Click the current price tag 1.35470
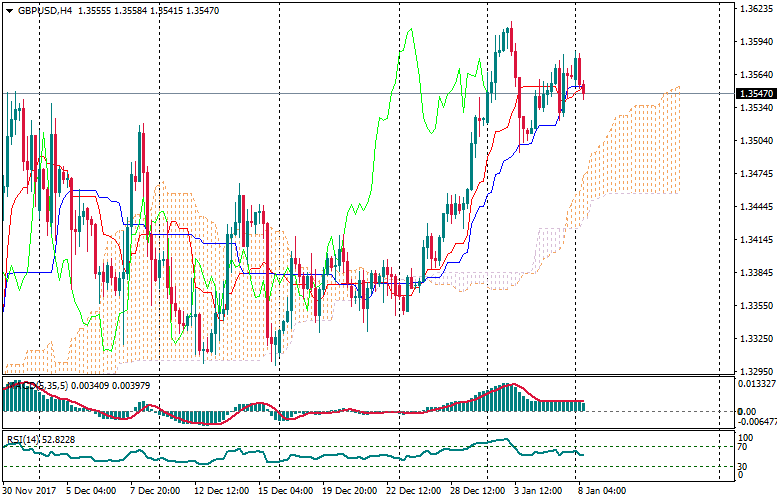The height and width of the screenshot is (502, 777). (756, 93)
